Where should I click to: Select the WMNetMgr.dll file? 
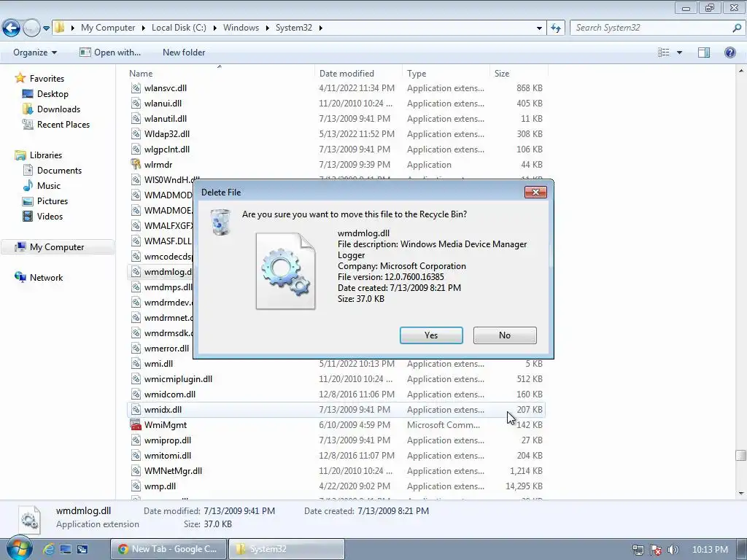pyautogui.click(x=173, y=471)
